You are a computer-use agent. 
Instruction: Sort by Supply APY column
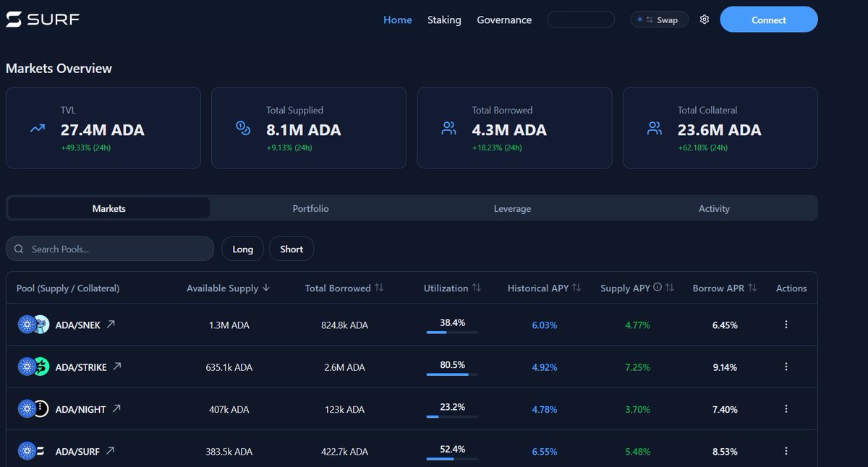click(670, 287)
